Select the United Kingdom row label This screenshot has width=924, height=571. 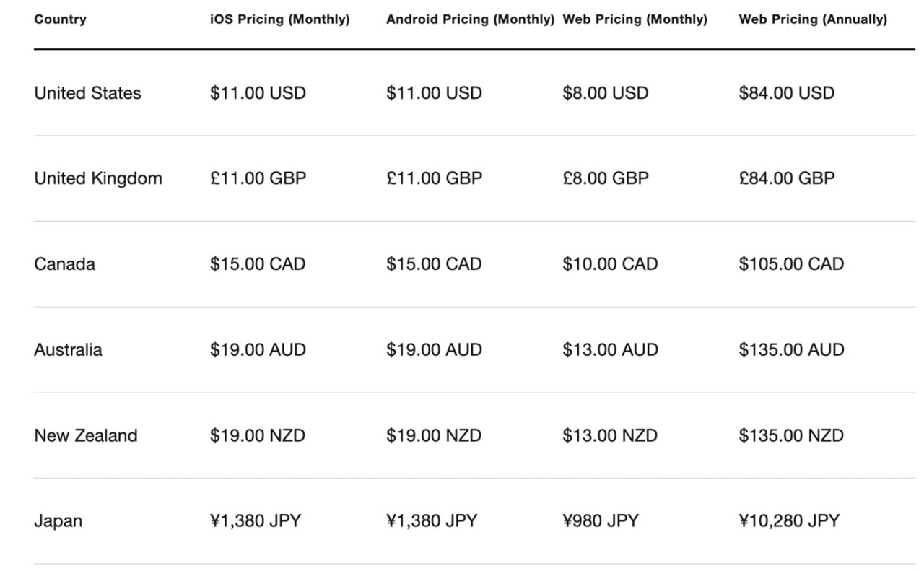(98, 178)
